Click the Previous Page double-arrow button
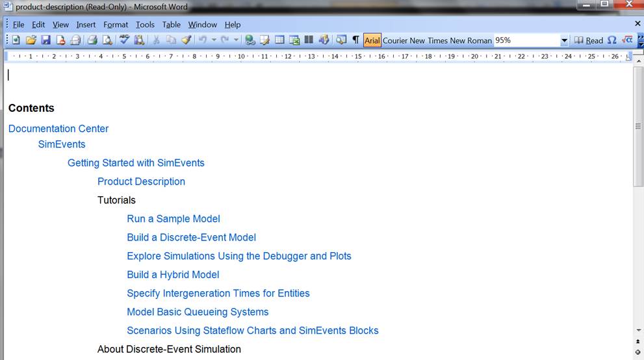 pyautogui.click(x=638, y=342)
